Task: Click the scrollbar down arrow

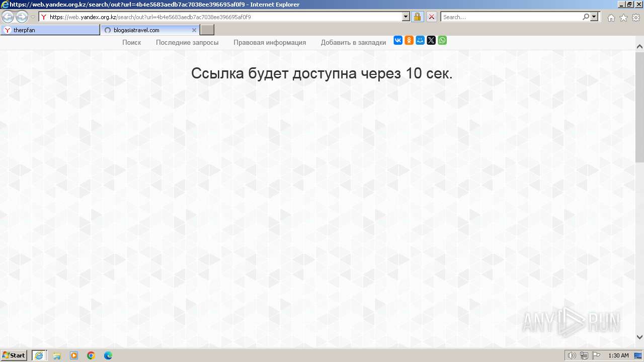Action: (639, 337)
